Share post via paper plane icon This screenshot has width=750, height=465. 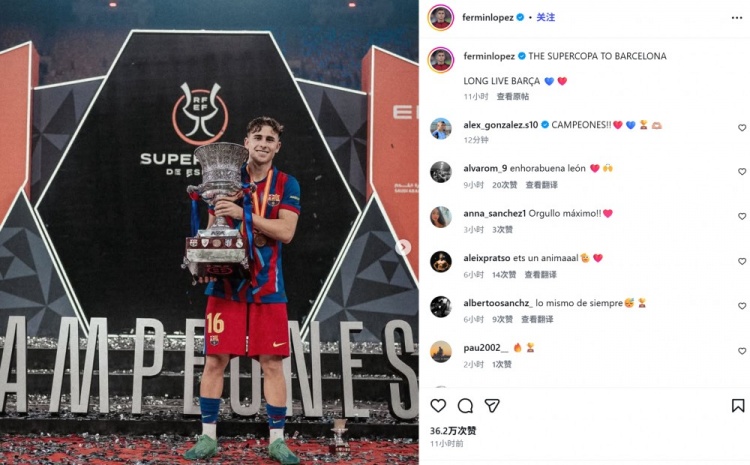coord(492,406)
